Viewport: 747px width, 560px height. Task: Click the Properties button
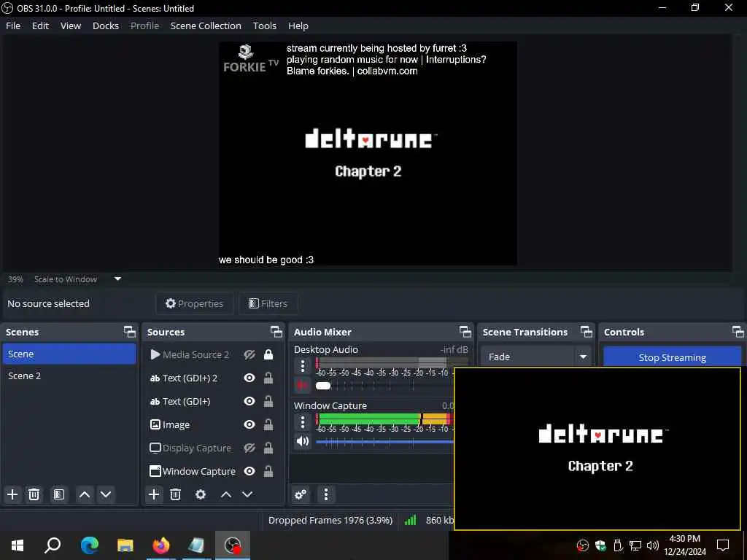click(x=194, y=303)
